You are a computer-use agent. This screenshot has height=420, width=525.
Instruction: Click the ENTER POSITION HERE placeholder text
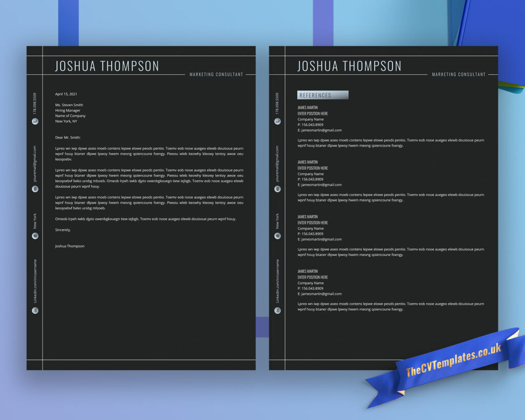tap(313, 113)
